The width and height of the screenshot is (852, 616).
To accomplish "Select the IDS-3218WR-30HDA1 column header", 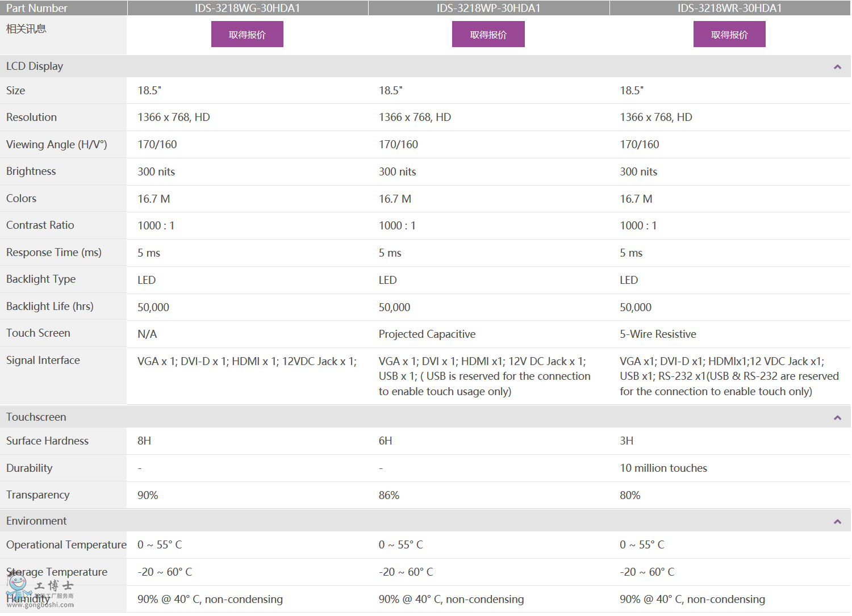I will (x=729, y=8).
